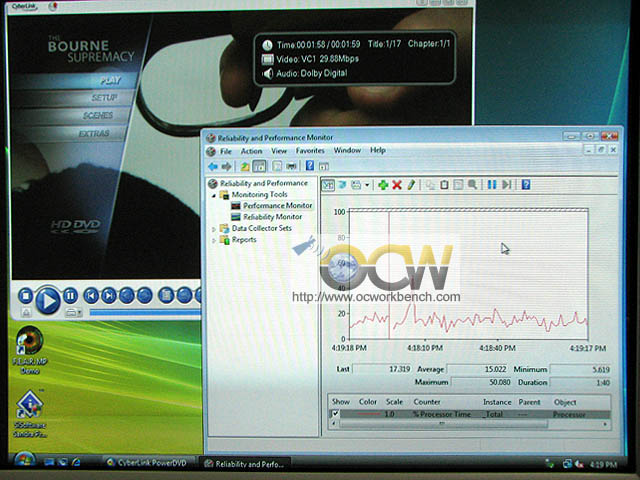Screen dimensions: 640x480
Task: Click PowerDVD Next chapter button
Action: [x=109, y=296]
